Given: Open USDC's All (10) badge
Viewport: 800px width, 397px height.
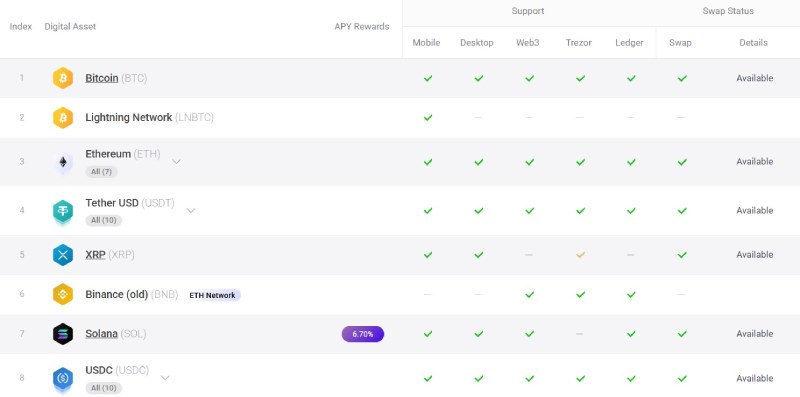Looking at the screenshot, I should 104,388.
